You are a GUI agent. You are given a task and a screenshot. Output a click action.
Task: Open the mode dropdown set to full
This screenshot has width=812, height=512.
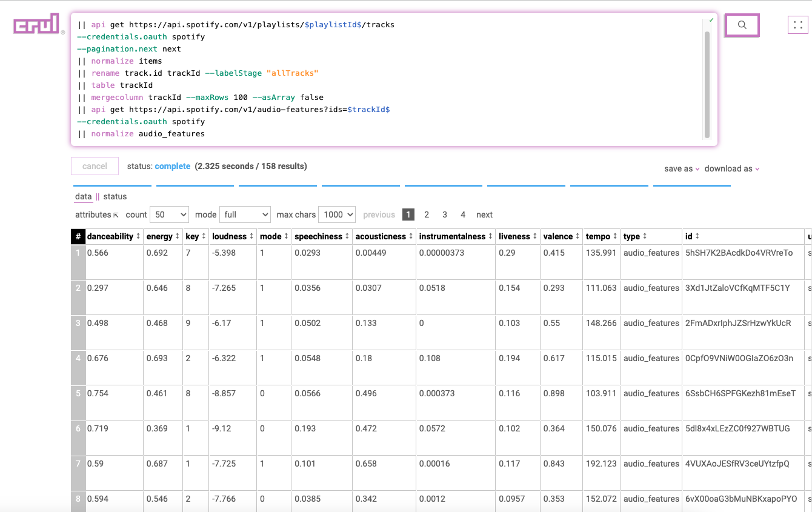(245, 214)
